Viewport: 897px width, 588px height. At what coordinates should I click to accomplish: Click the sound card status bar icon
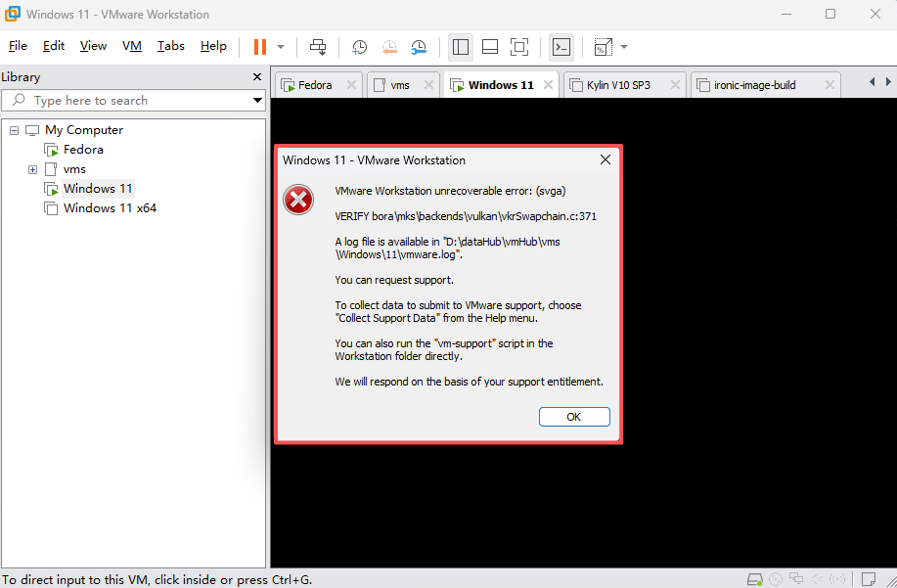click(x=817, y=579)
